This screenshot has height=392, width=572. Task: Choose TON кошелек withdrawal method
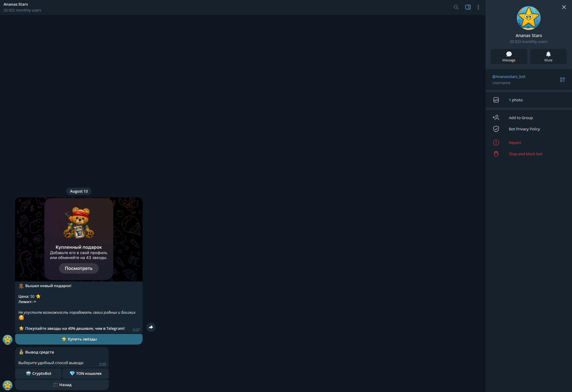86,374
